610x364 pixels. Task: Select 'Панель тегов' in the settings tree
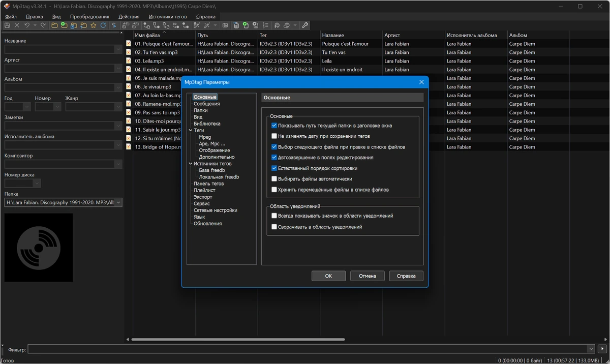tap(208, 184)
